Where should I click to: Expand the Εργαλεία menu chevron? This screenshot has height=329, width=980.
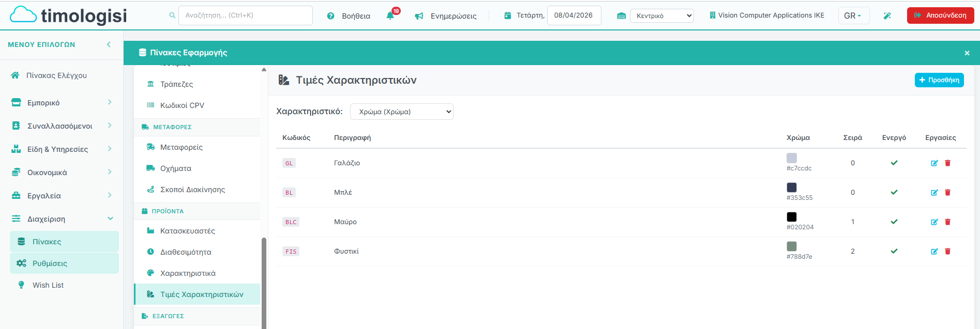[110, 195]
